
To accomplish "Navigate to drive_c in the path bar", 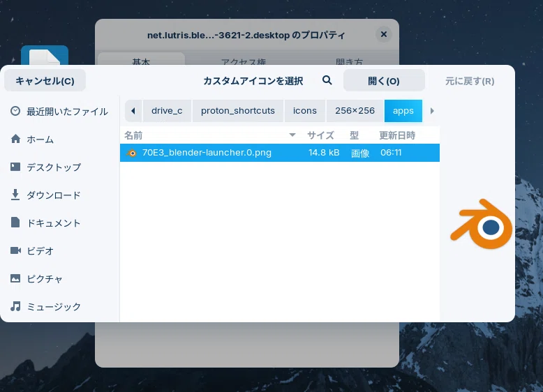I will [167, 111].
